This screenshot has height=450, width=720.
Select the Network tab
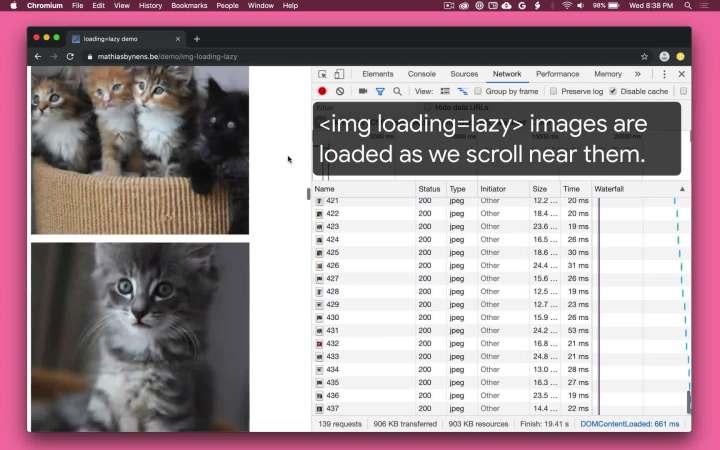[x=507, y=74]
